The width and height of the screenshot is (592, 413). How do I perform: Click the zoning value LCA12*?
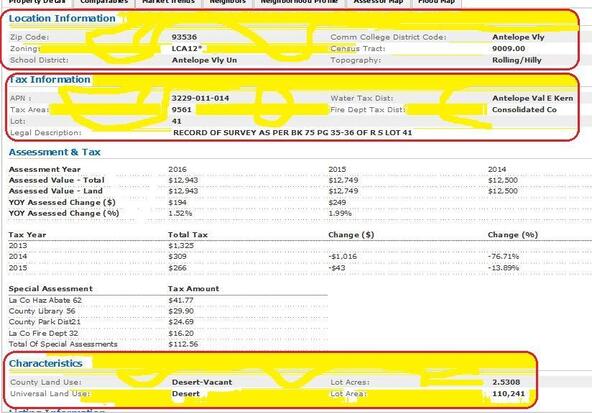tap(187, 49)
